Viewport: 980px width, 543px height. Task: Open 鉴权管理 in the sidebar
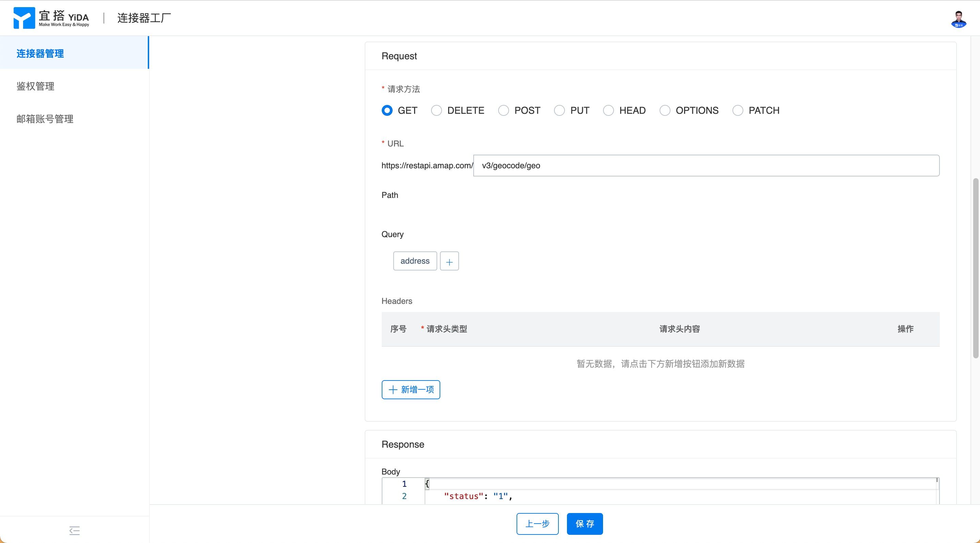point(74,86)
